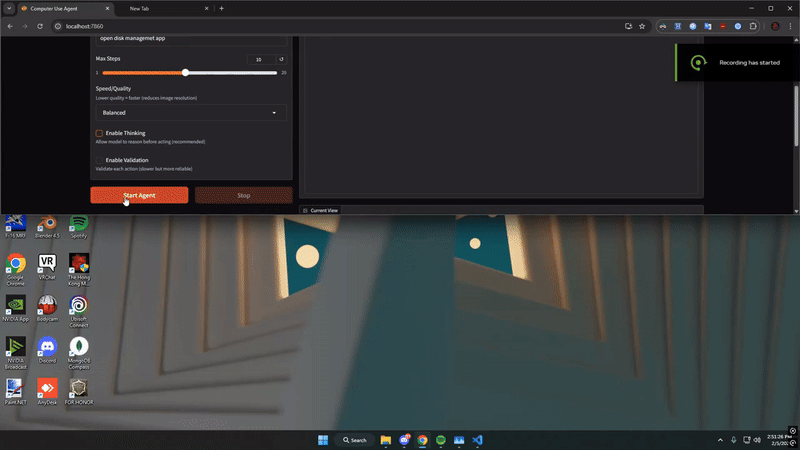Select The Hong Kong M... desktop icon
Viewport: 800px width, 450px height.
(x=79, y=269)
